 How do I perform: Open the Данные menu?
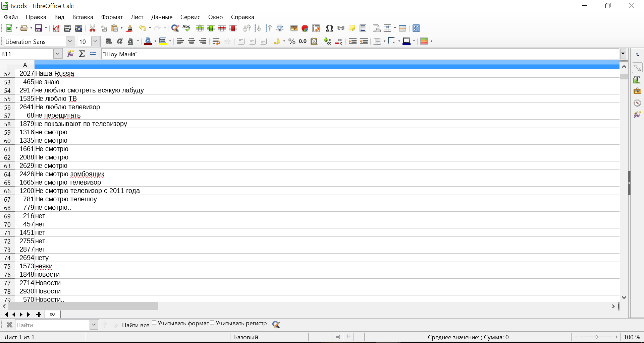(162, 17)
